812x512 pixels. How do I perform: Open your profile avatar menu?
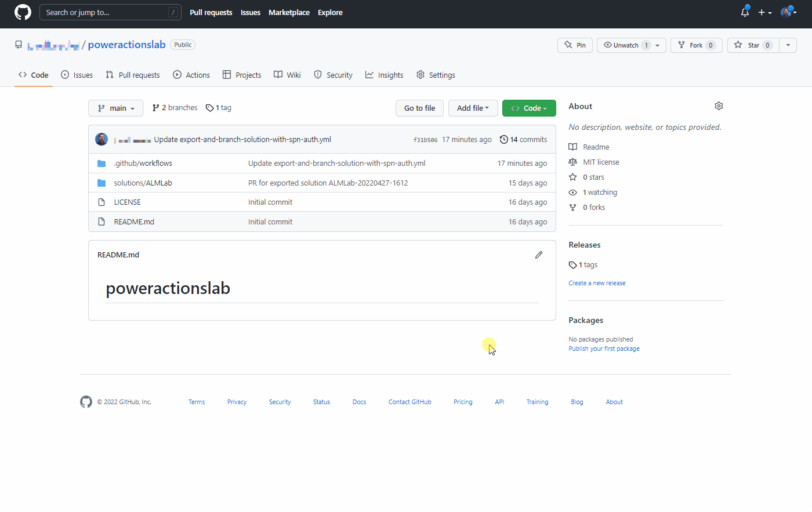[786, 12]
